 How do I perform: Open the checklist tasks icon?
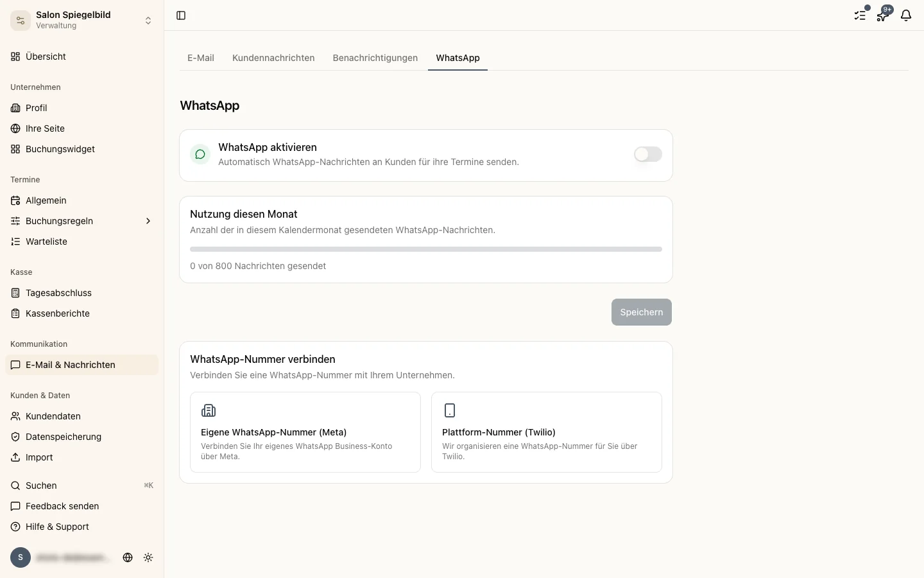tap(860, 15)
